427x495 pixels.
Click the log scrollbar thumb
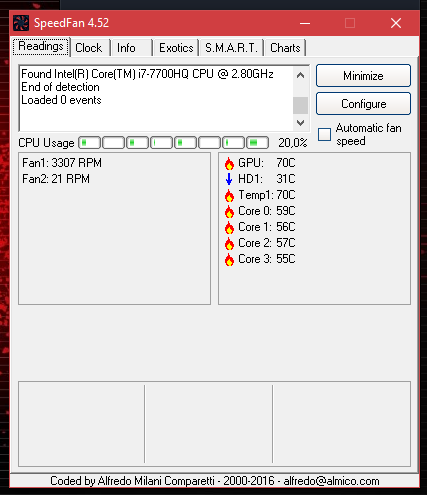(x=300, y=105)
